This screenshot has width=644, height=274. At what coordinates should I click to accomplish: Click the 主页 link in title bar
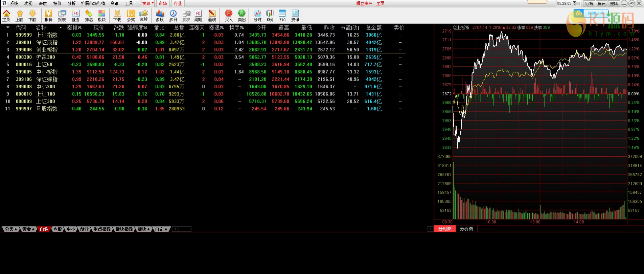click(x=381, y=3)
